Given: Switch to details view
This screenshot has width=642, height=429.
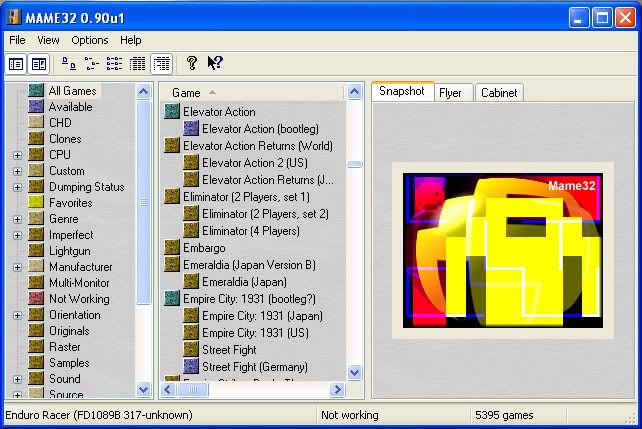Looking at the screenshot, I should pyautogui.click(x=137, y=63).
